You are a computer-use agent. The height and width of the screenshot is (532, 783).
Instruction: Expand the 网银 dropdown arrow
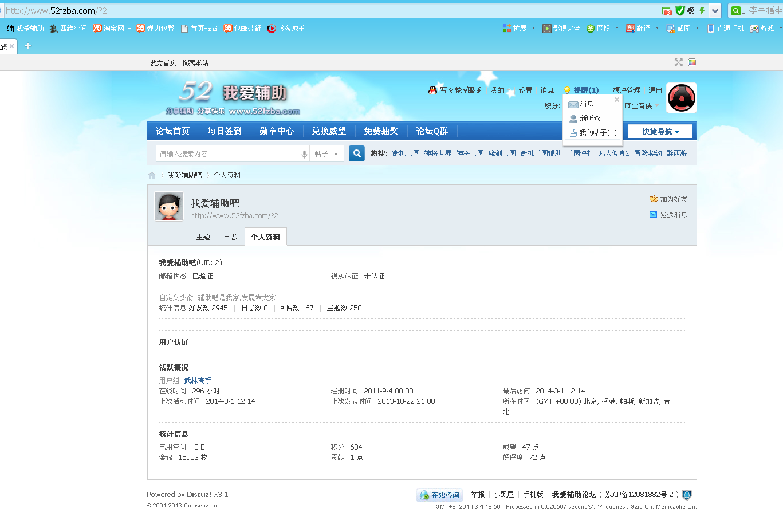coord(617,27)
